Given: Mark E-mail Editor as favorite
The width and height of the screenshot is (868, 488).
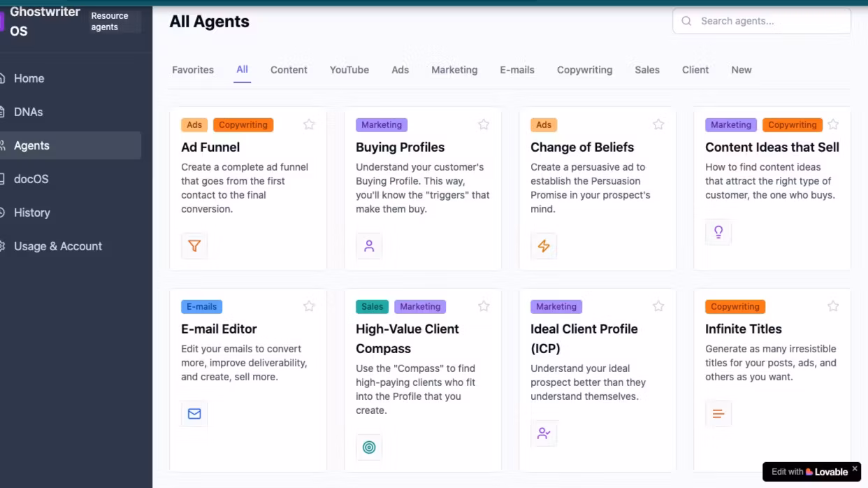Looking at the screenshot, I should pyautogui.click(x=309, y=306).
